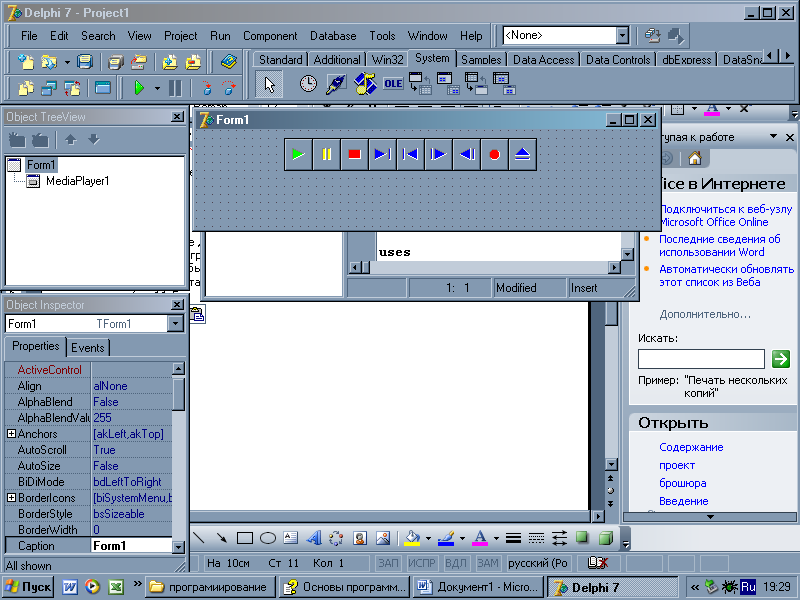The width and height of the screenshot is (800, 600).
Task: Expand the BorderIcons property
Action: pyautogui.click(x=11, y=497)
